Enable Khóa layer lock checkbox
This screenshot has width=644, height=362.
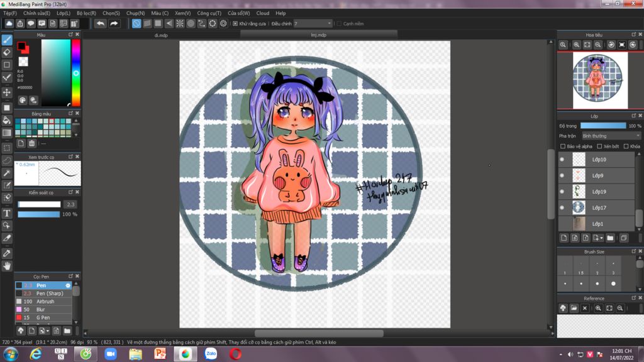click(626, 146)
